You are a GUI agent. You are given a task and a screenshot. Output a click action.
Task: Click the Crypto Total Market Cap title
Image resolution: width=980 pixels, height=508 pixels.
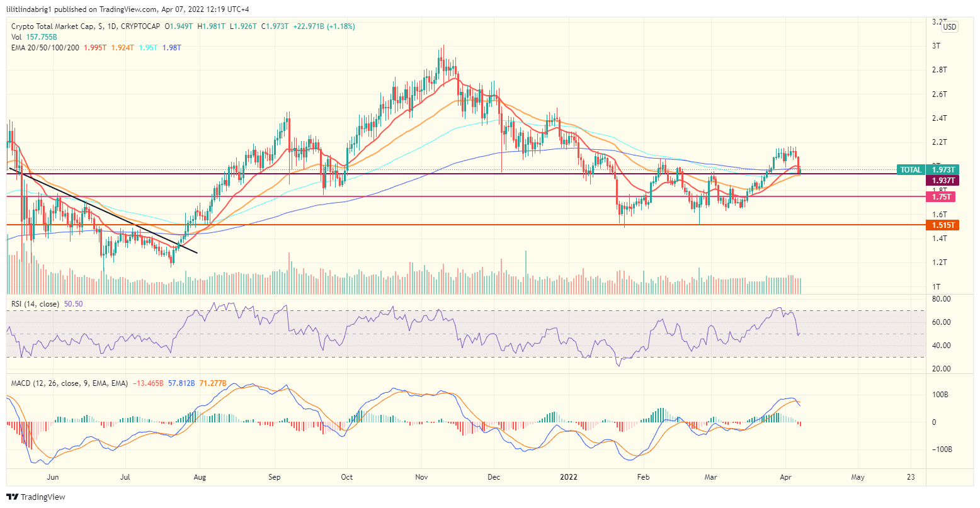53,26
